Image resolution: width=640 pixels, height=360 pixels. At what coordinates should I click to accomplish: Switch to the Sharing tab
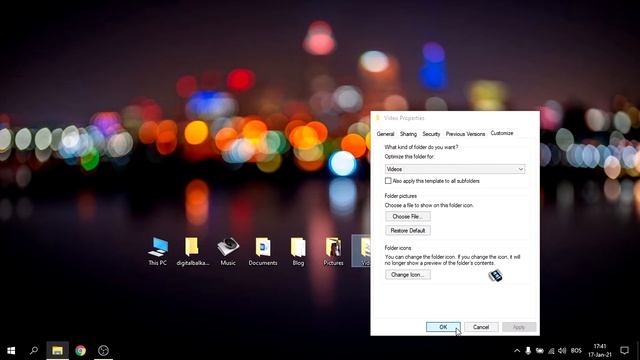408,134
